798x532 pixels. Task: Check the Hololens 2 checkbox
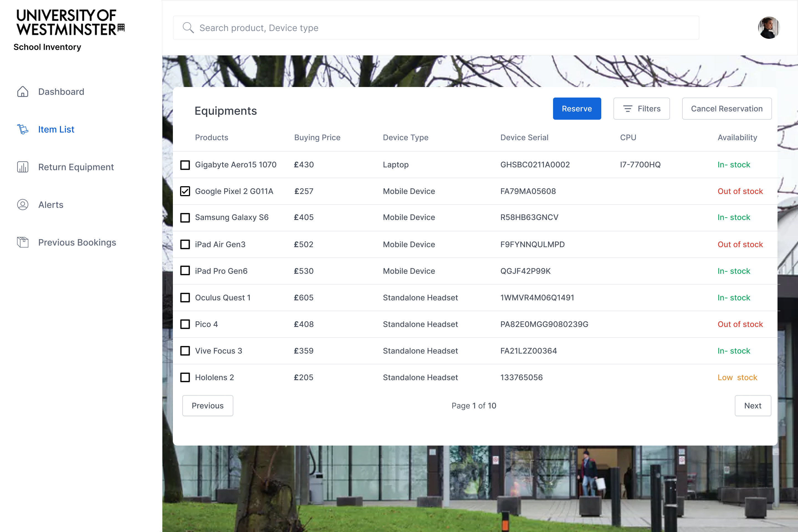[x=185, y=377]
